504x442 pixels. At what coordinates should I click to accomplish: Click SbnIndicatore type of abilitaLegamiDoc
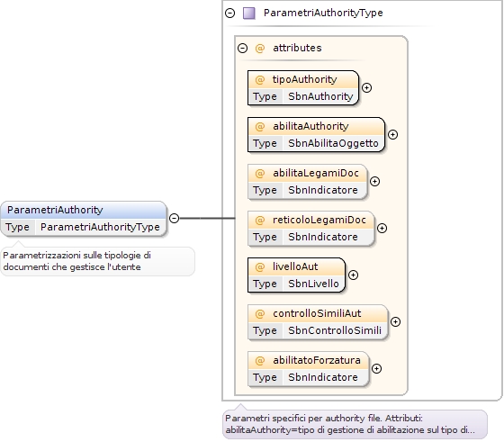pos(323,190)
